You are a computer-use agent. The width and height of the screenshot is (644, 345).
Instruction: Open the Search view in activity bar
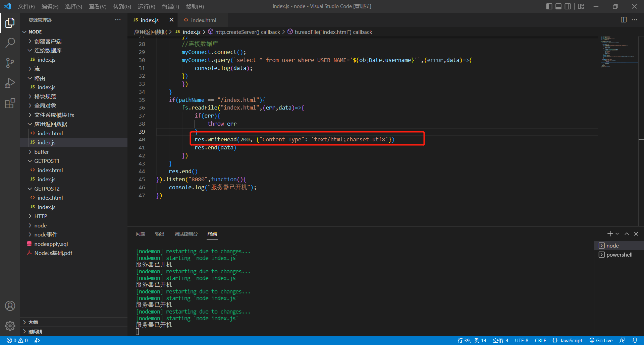pyautogui.click(x=10, y=43)
